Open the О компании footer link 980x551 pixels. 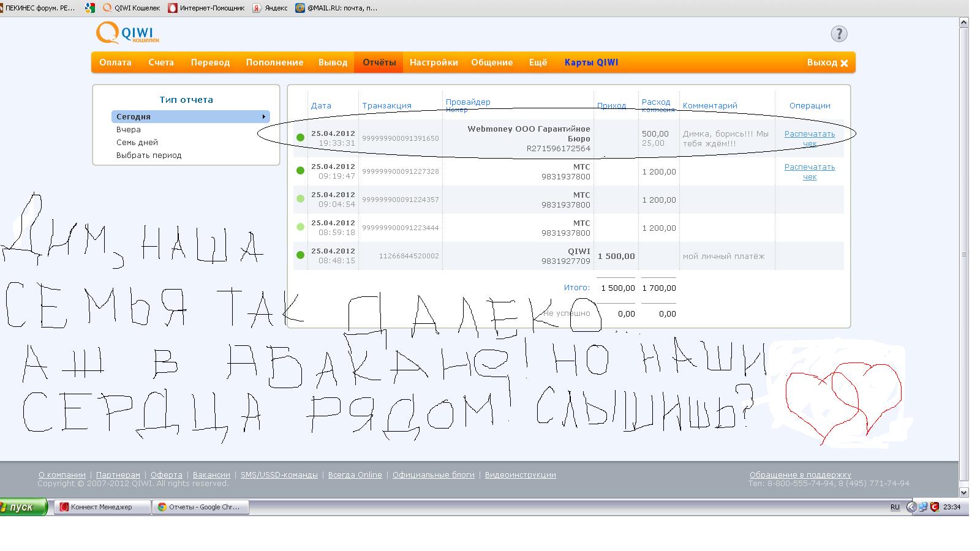click(x=62, y=474)
